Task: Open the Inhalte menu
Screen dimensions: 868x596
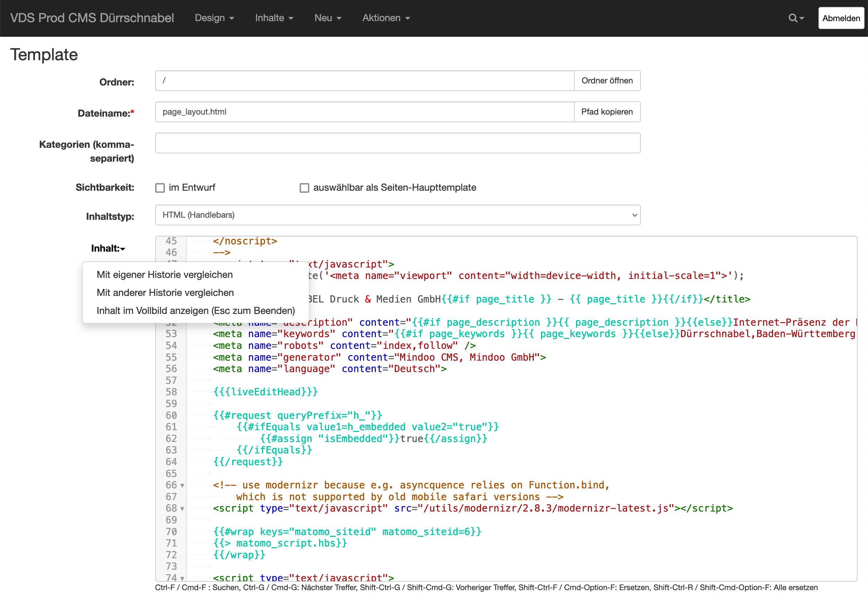Action: tap(274, 18)
